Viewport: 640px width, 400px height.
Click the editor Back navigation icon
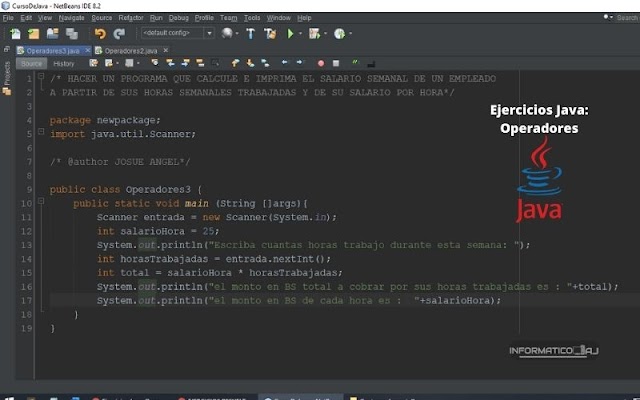click(x=109, y=63)
